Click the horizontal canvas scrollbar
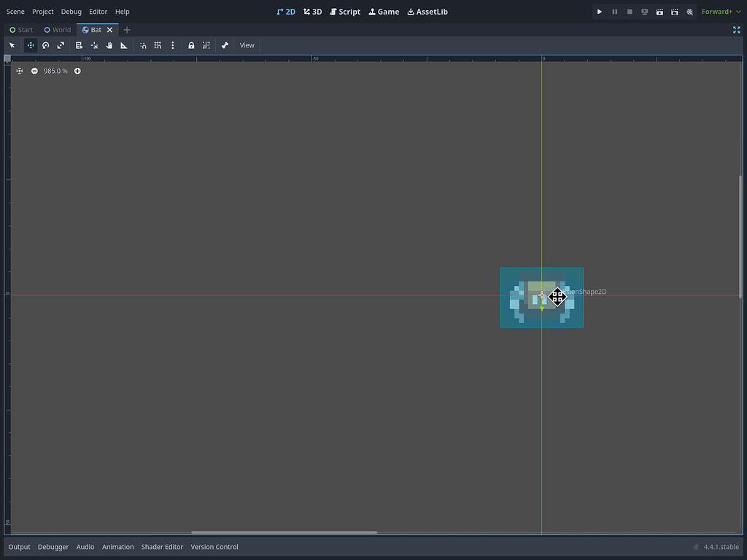This screenshot has height=560, width=747. coord(284,532)
